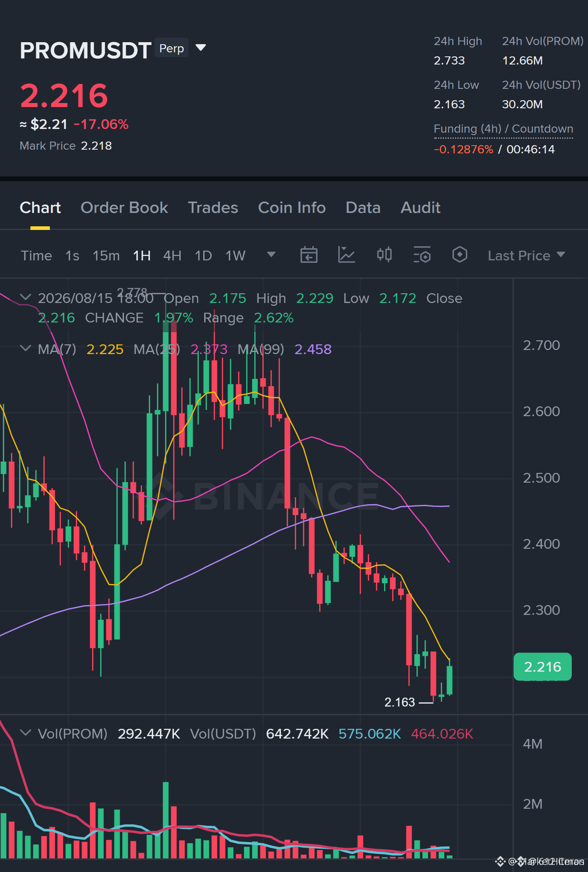Open the chart indicators line icon

point(346,255)
